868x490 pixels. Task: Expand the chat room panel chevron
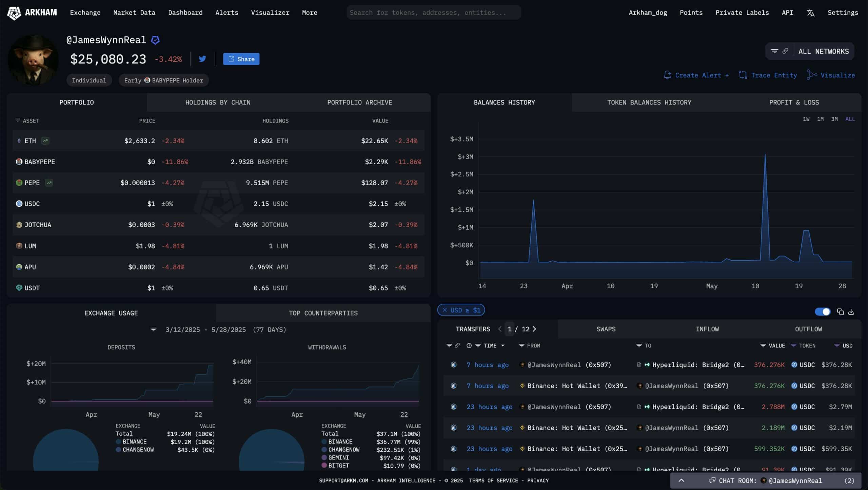coord(681,480)
